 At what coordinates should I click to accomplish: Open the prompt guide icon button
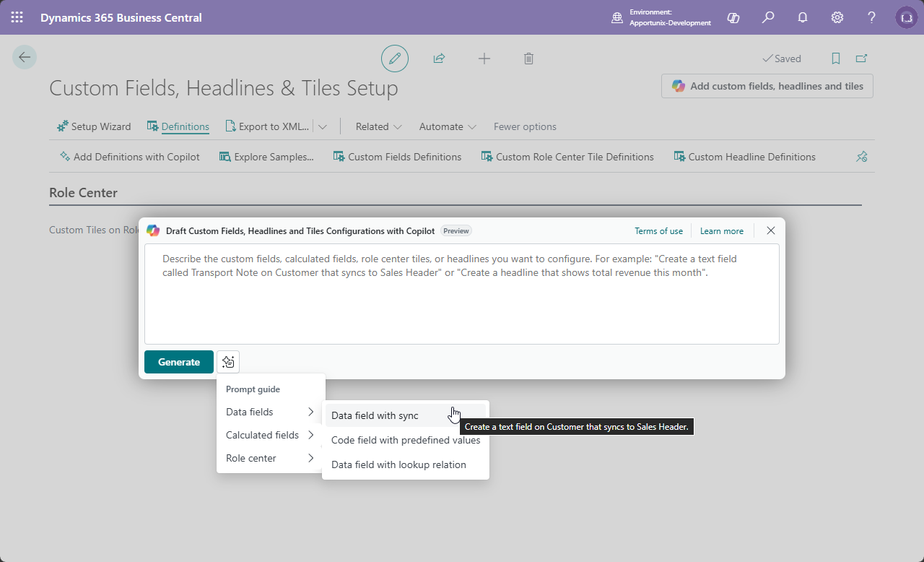[x=228, y=362]
